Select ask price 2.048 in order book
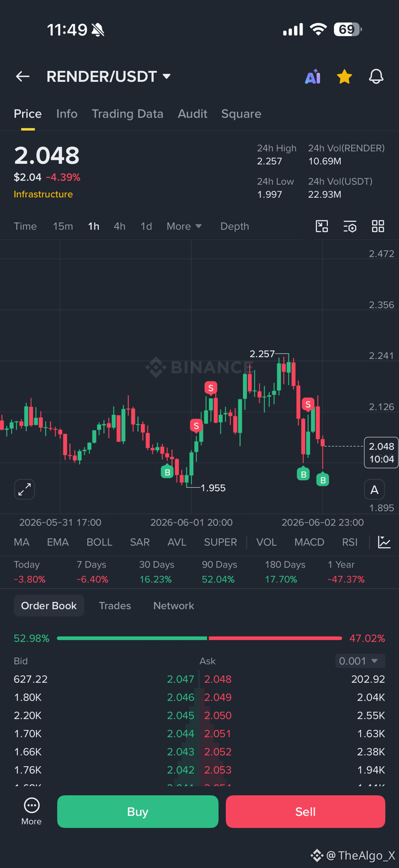 click(218, 679)
